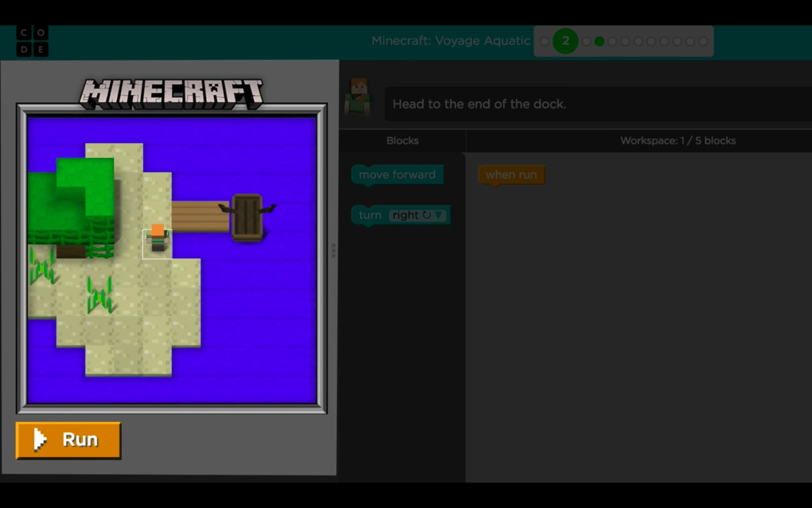Select the current level 2 bubble
Viewport: 812px width, 508px height.
[x=565, y=41]
